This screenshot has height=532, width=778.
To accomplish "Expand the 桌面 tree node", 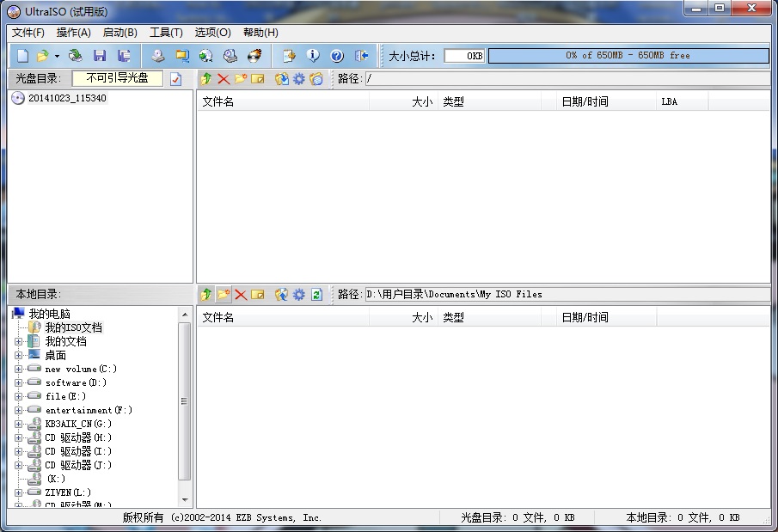I will [19, 355].
